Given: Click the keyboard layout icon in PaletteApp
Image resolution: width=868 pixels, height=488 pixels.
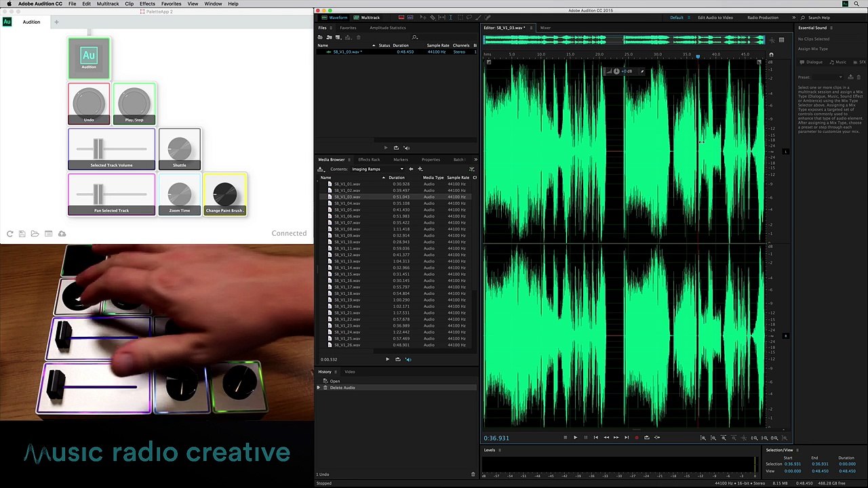Looking at the screenshot, I should 48,234.
